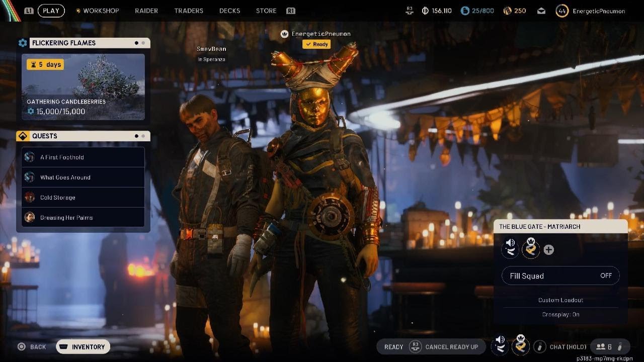Click the SmevBean player nameplate
Viewport: 644px width, 362px height.
point(212,49)
